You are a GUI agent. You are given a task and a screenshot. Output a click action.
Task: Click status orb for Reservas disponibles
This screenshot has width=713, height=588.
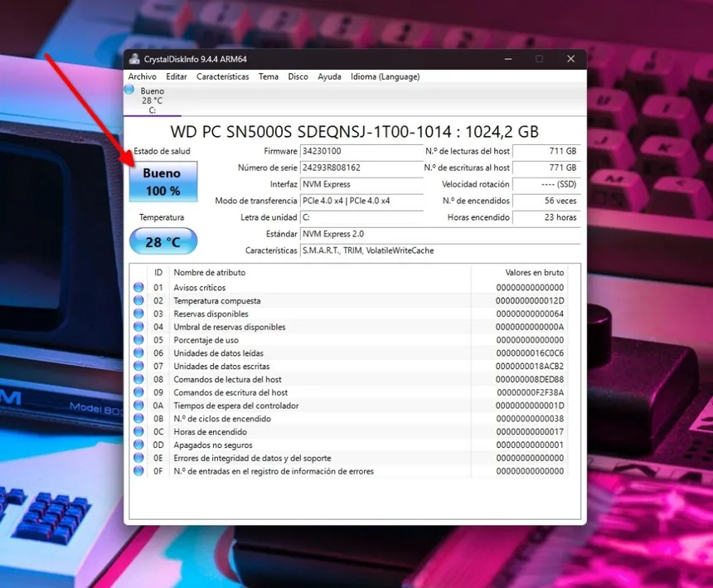(x=138, y=313)
